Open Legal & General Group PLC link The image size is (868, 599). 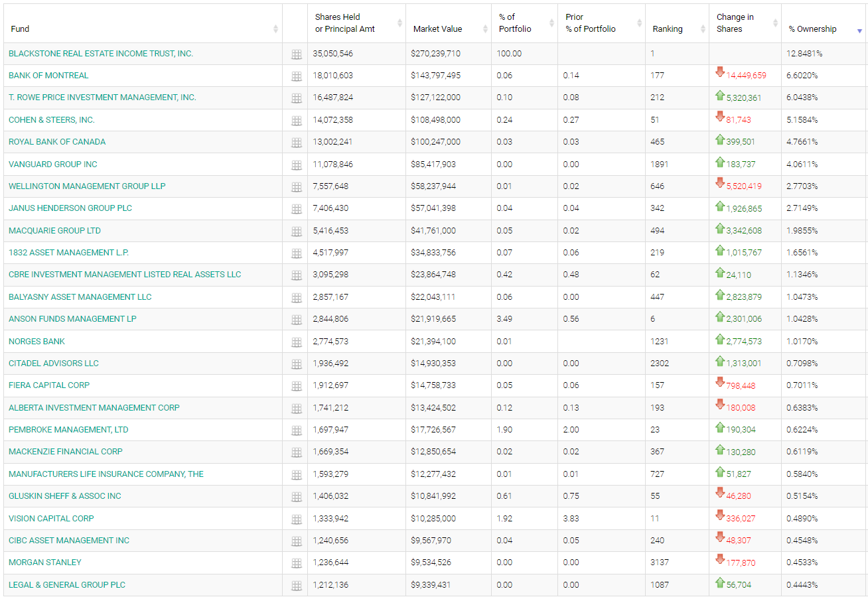pos(67,585)
